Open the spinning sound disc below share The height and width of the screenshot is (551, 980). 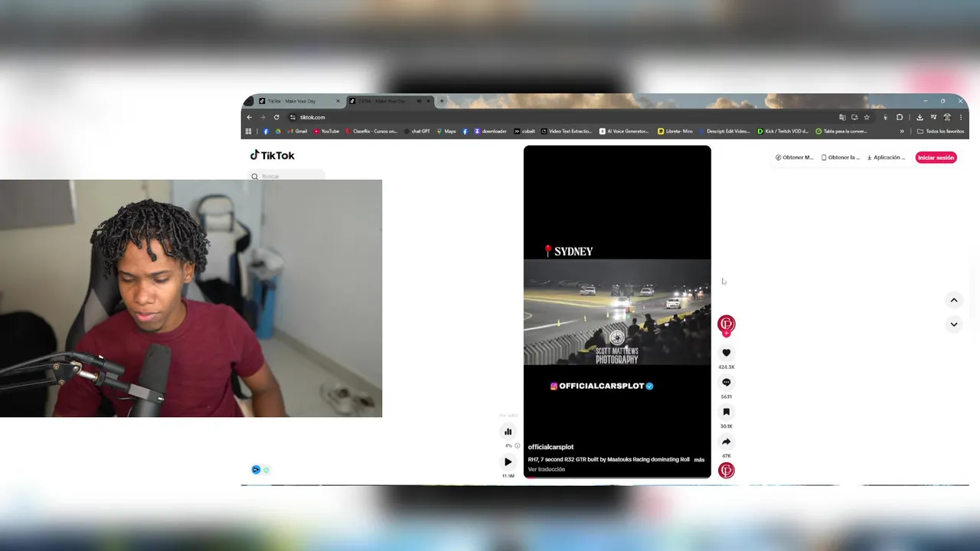[x=727, y=470]
